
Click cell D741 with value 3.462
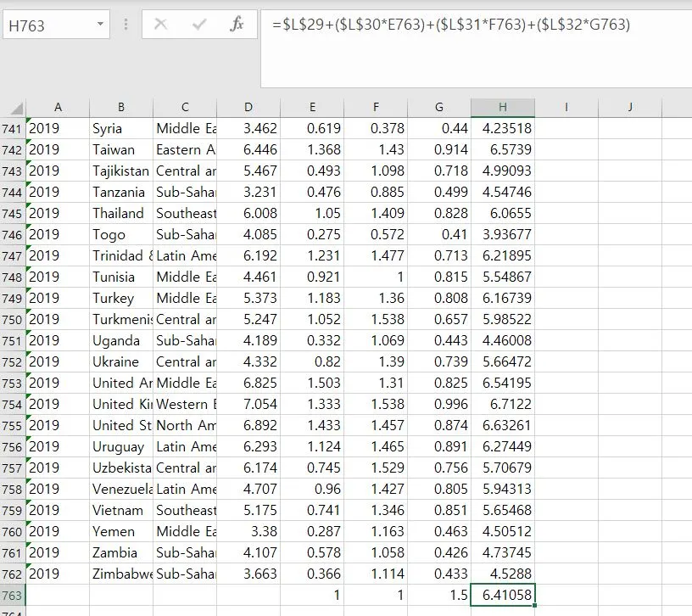click(x=248, y=128)
